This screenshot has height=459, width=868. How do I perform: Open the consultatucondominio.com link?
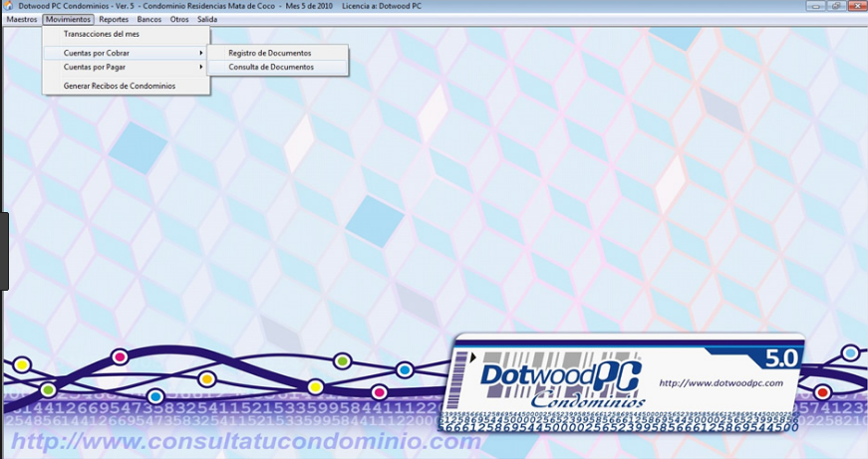pos(246,441)
